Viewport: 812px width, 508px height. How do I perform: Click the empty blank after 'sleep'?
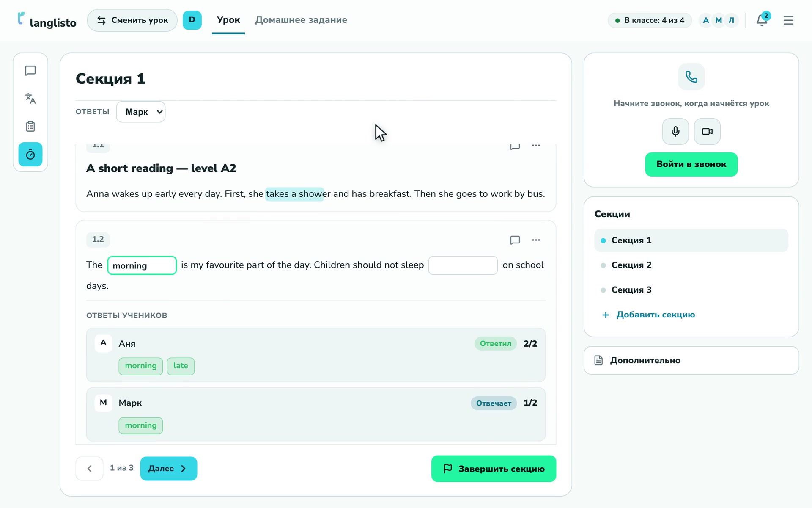point(463,265)
